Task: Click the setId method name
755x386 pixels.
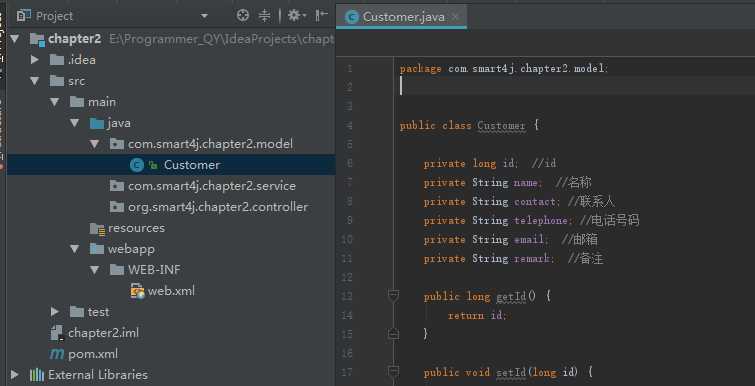Action: tap(511, 372)
